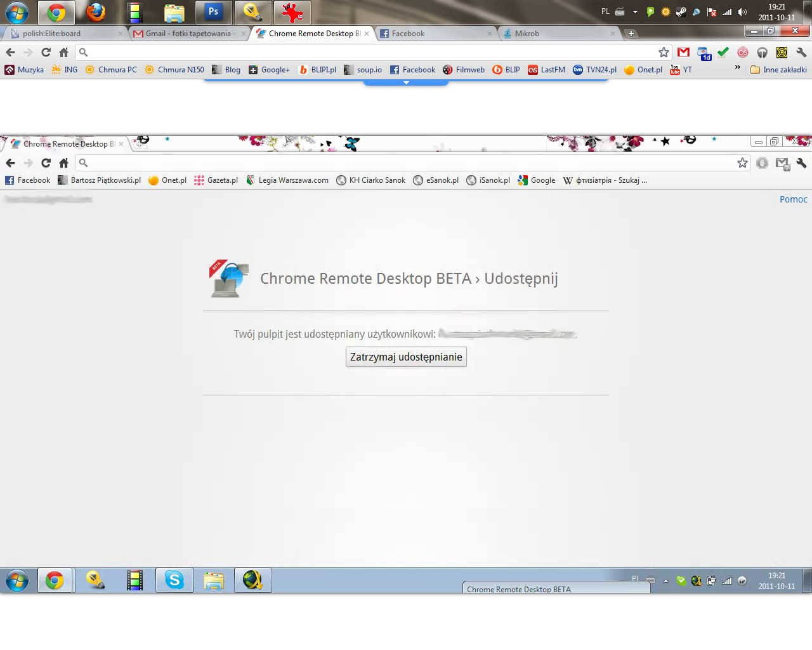Click the Action Center flag tray icon

coord(712,12)
